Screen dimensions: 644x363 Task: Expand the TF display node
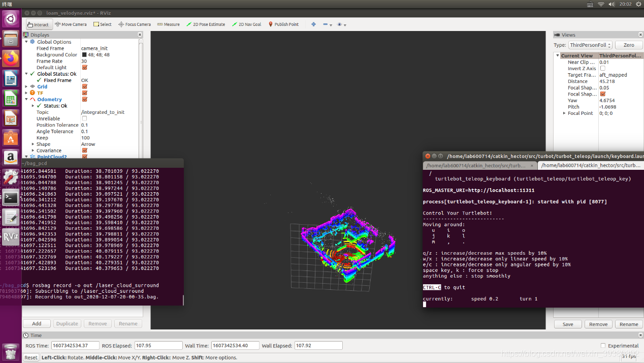pos(26,93)
